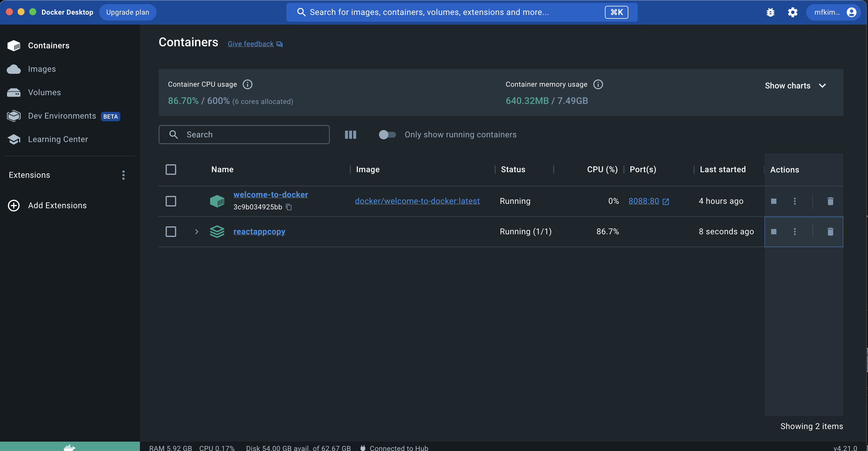Delete the welcome-to-docker container
868x451 pixels.
point(830,201)
